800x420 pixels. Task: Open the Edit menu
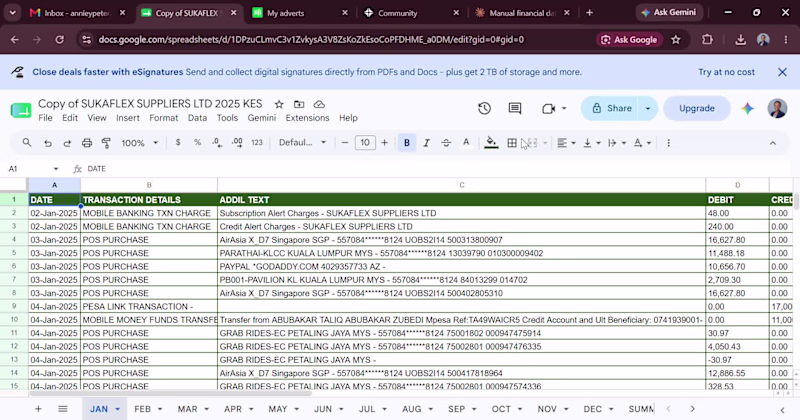[70, 118]
